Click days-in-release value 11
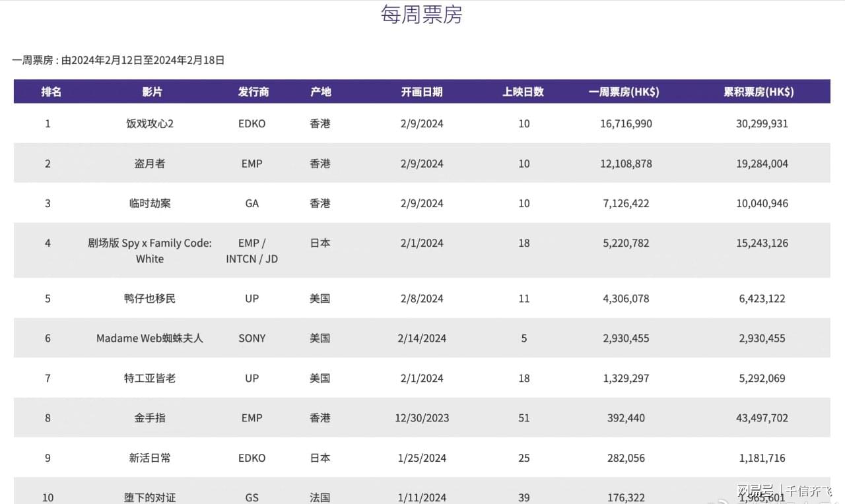 (524, 298)
